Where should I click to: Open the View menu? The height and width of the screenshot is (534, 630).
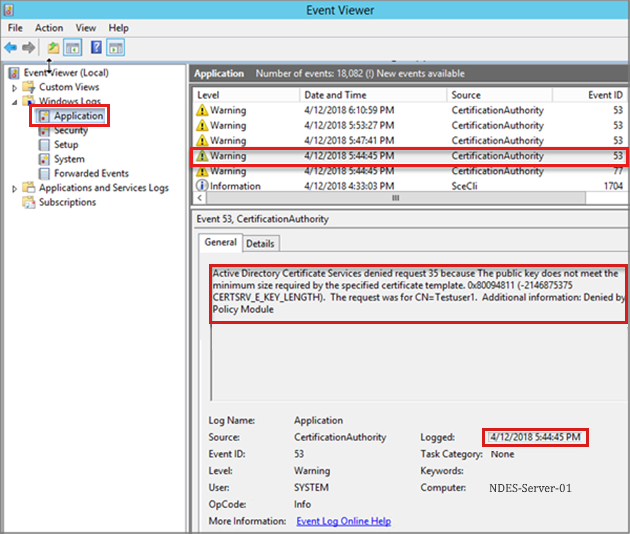(x=86, y=28)
